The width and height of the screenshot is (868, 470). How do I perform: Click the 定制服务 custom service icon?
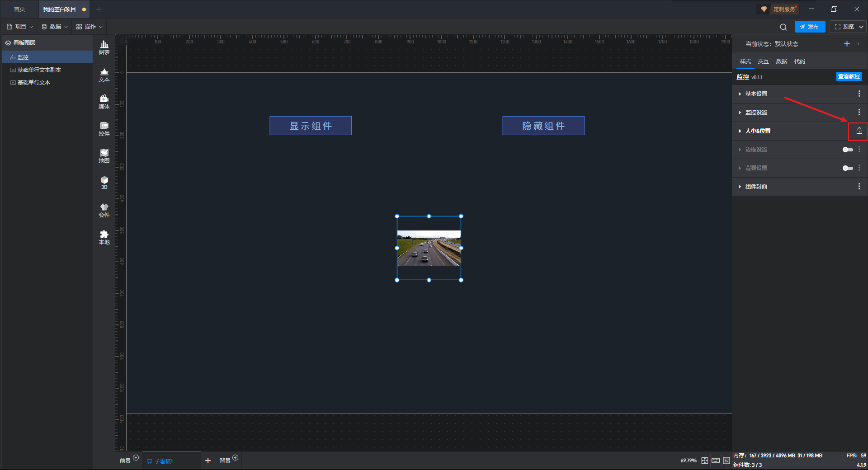pos(764,9)
